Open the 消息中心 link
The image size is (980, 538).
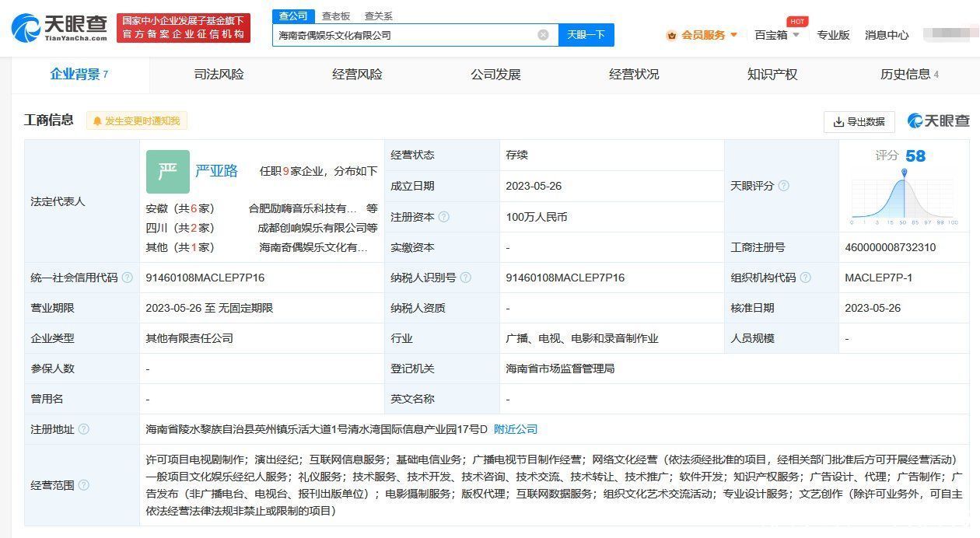[887, 35]
